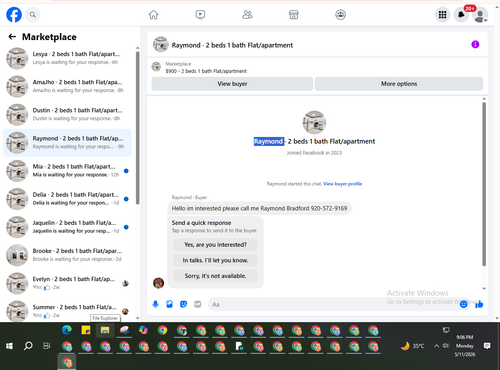Open the View buyer profile link

point(342,184)
